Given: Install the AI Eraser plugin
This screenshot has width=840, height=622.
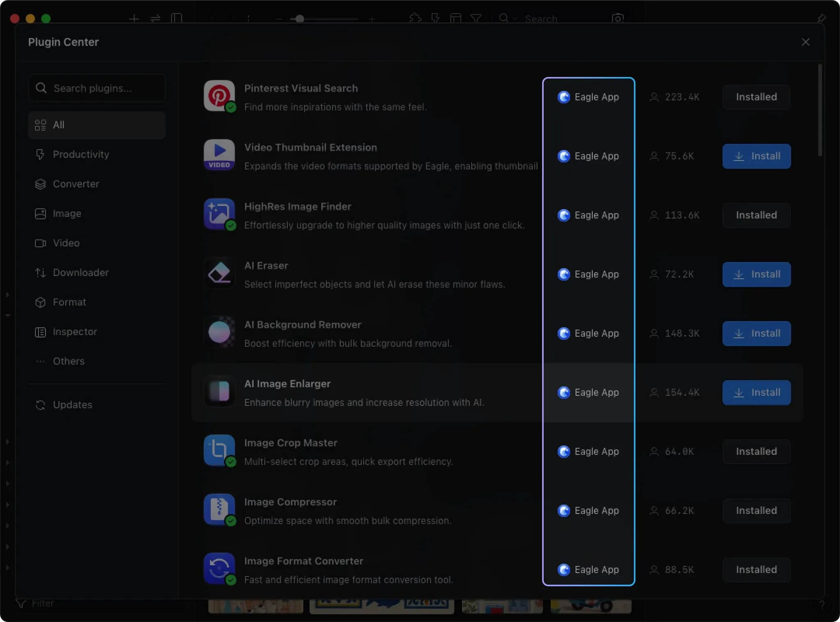Looking at the screenshot, I should coord(756,274).
